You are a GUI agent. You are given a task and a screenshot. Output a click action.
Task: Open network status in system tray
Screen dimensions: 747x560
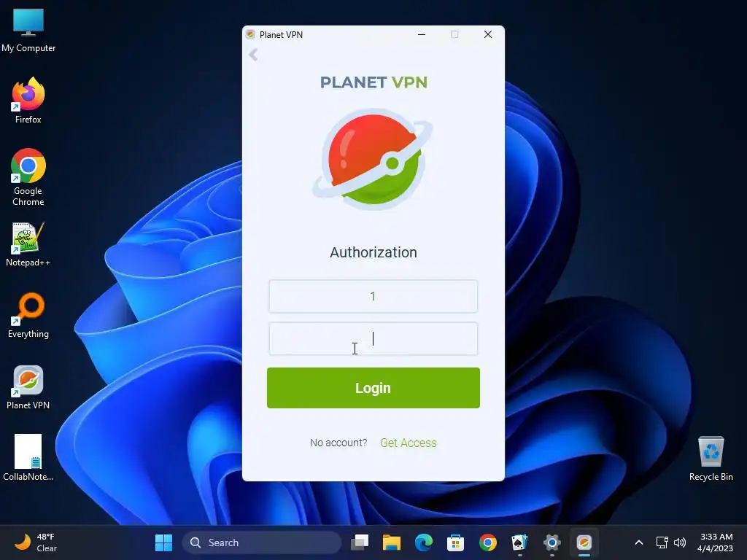tap(662, 542)
